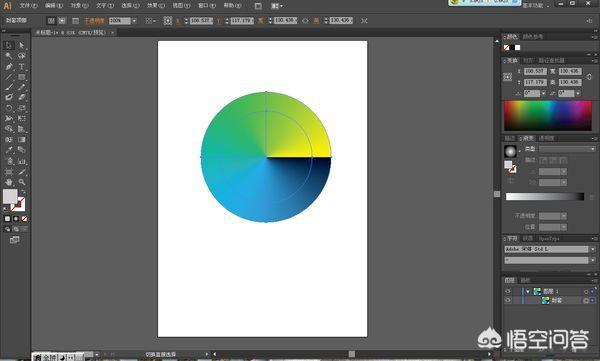Open the shear angle dropdown in Transform panel

(x=578, y=93)
